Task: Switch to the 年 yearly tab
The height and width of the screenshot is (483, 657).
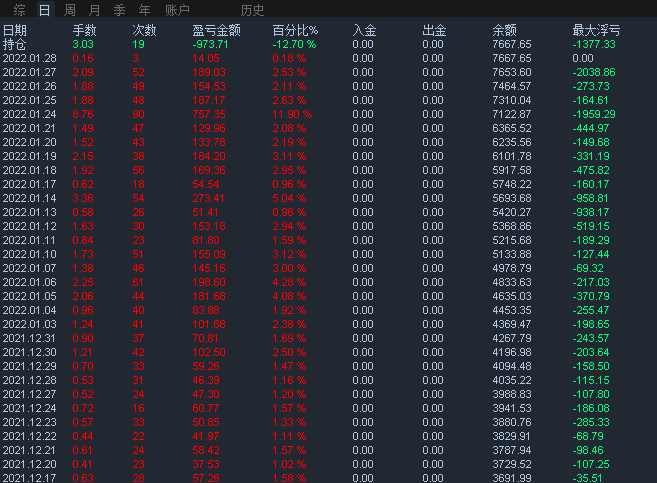Action: [145, 10]
